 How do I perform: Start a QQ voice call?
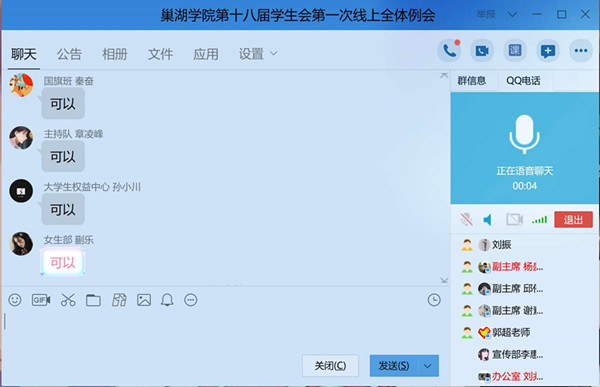pos(449,51)
